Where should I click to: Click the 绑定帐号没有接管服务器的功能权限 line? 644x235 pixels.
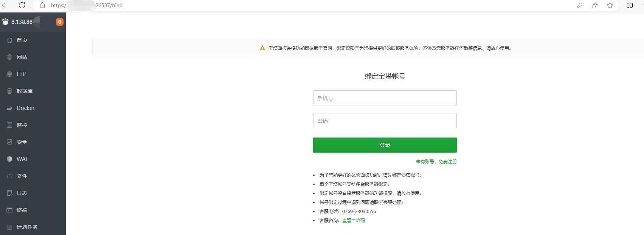370,193
